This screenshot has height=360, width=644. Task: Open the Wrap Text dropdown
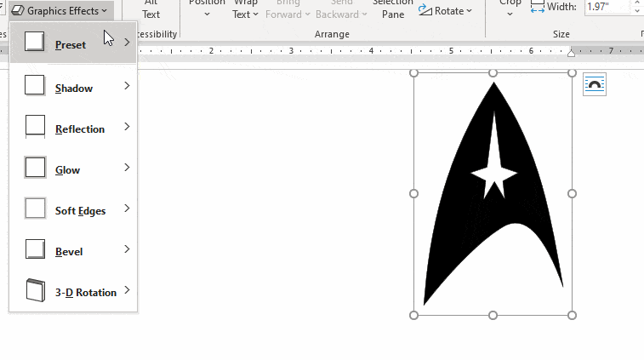point(246,13)
